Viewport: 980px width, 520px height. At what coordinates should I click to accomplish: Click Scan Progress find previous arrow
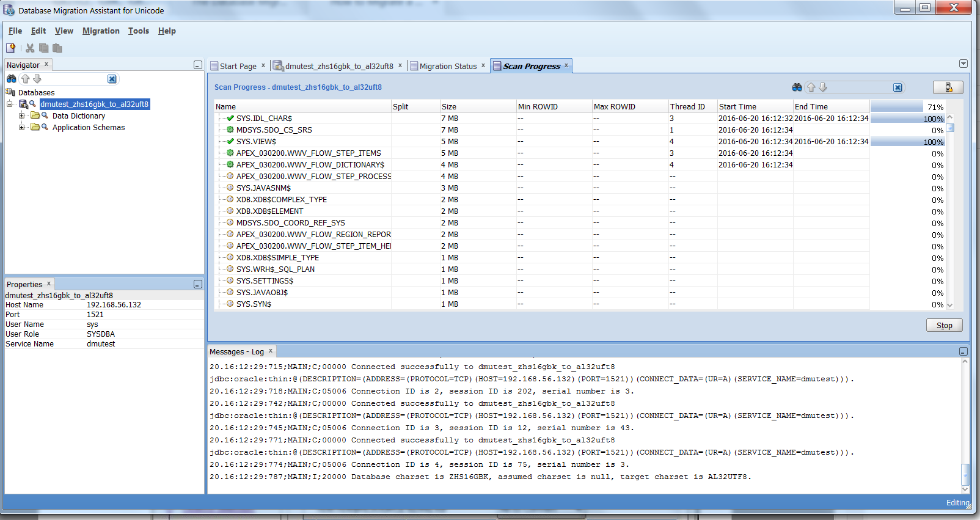(811, 87)
